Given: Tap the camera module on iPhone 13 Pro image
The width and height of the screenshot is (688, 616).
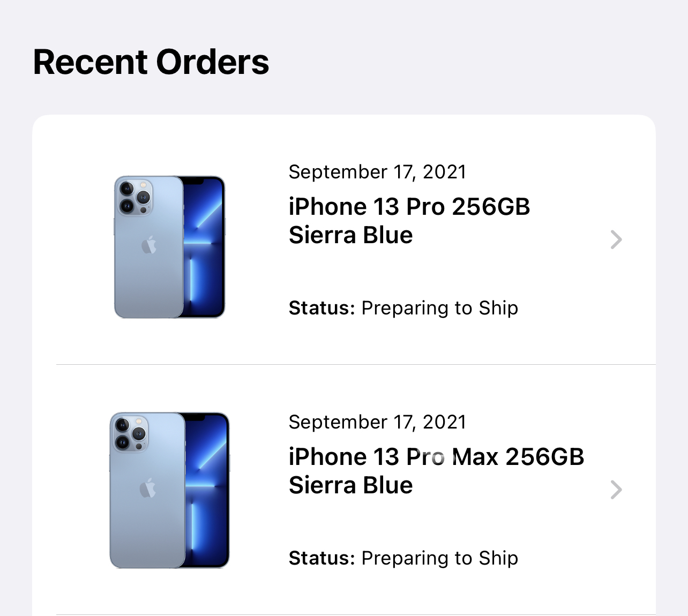Looking at the screenshot, I should (x=134, y=197).
